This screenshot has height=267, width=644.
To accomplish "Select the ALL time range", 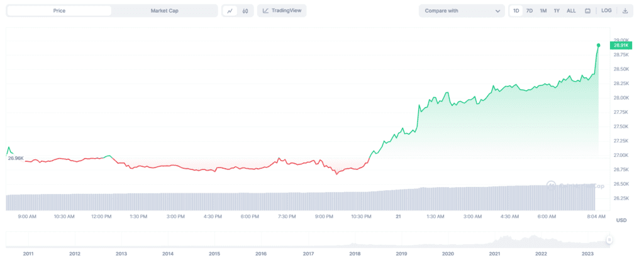I will coord(571,11).
